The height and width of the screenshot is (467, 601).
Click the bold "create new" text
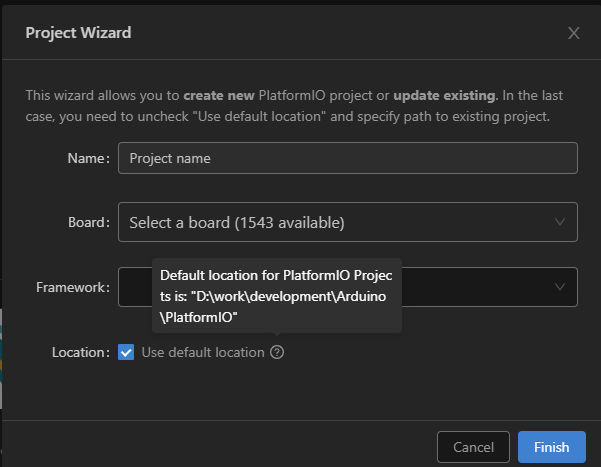click(x=219, y=96)
